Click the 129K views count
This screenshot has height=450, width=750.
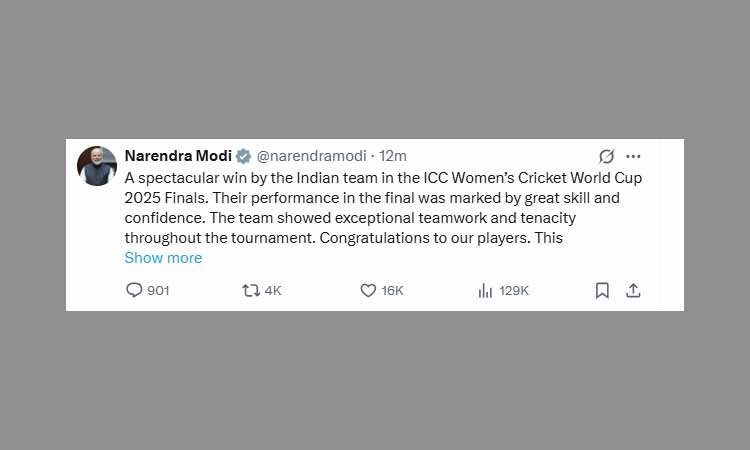(x=514, y=290)
